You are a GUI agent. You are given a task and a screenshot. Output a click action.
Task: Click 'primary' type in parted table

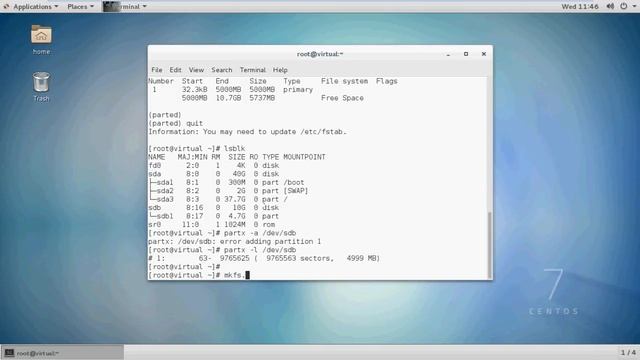tap(298, 89)
